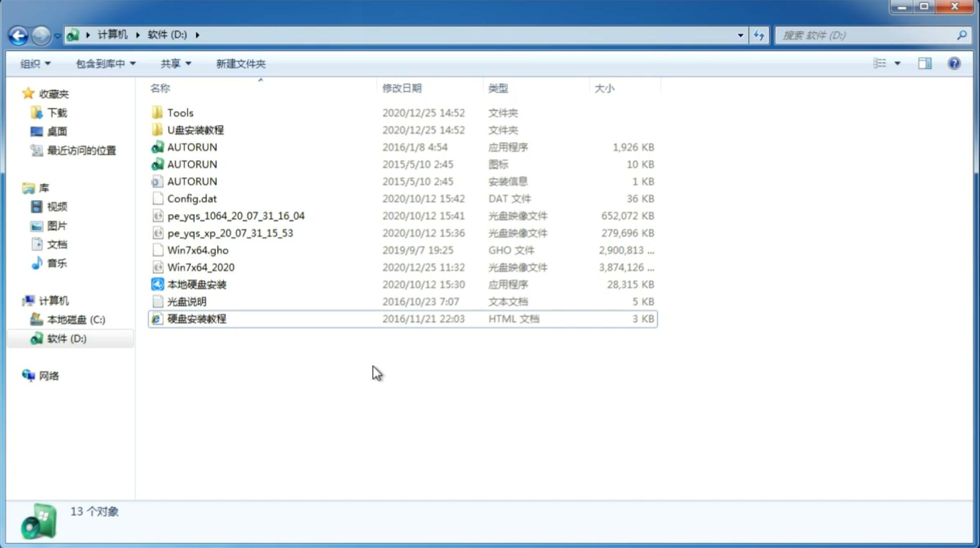Open 硬盘安装教程 HTML document
Screen dimensions: 980x548
click(x=196, y=318)
